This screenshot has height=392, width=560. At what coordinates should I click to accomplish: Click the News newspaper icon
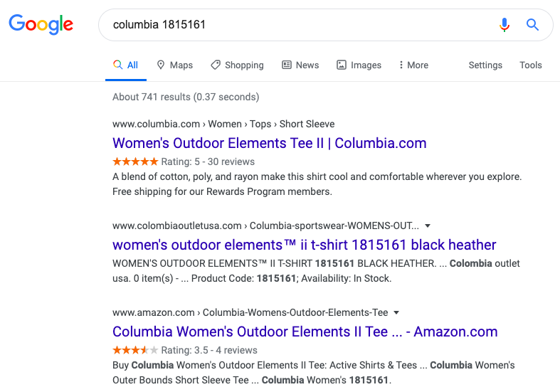pos(287,65)
